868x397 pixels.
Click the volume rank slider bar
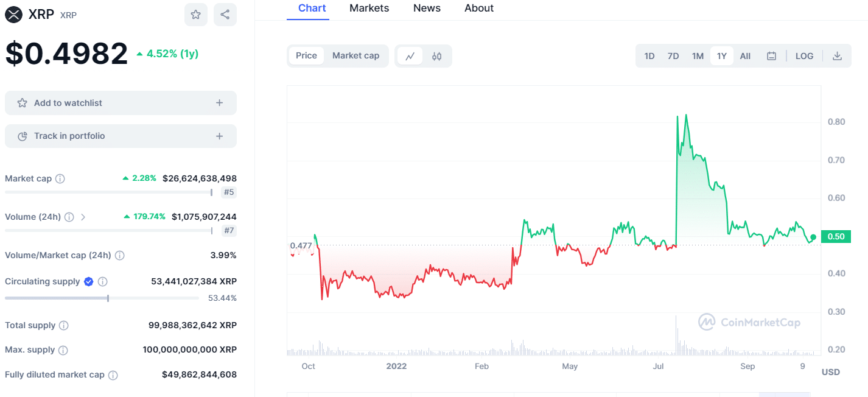click(109, 231)
